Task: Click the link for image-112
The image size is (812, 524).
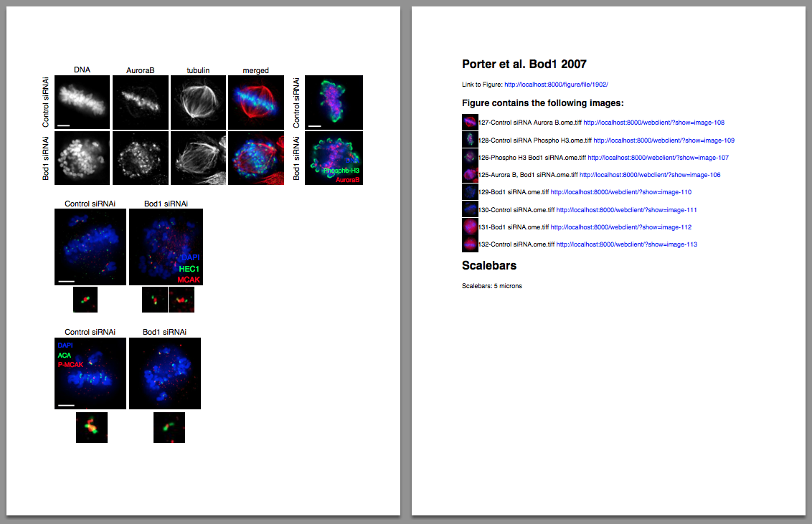Action: (620, 227)
